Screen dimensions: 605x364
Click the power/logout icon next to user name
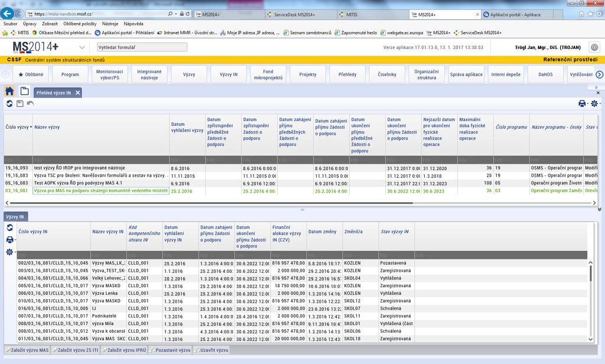[594, 47]
